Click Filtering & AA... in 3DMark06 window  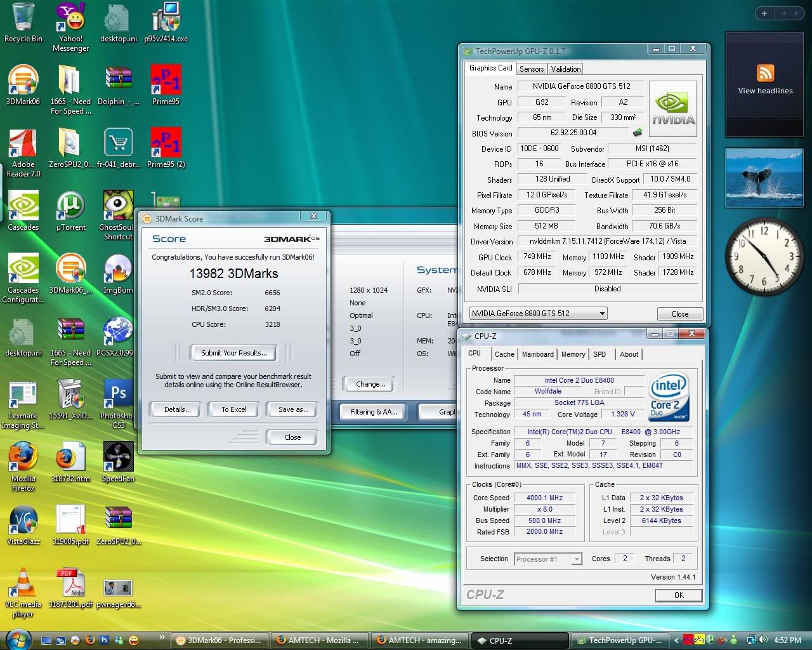tap(373, 411)
